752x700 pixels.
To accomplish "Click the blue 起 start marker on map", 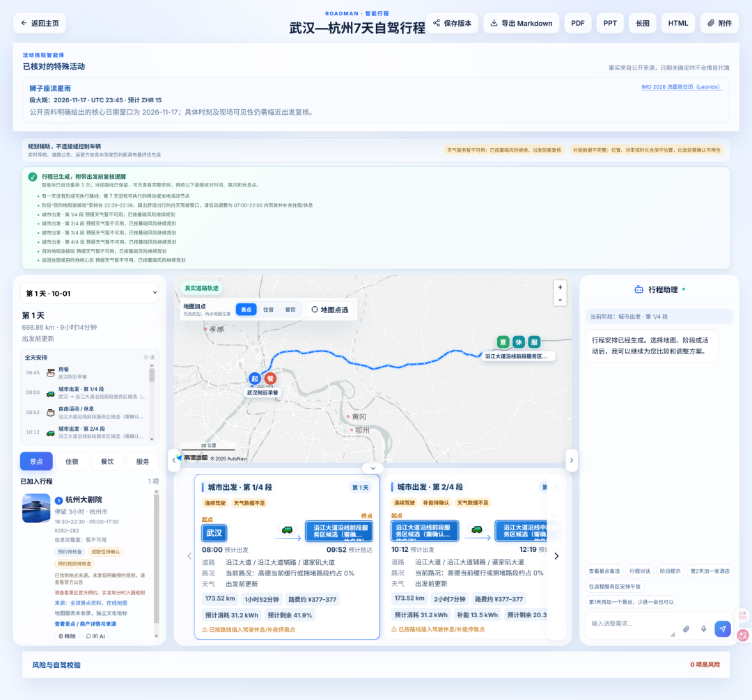I will [x=255, y=379].
